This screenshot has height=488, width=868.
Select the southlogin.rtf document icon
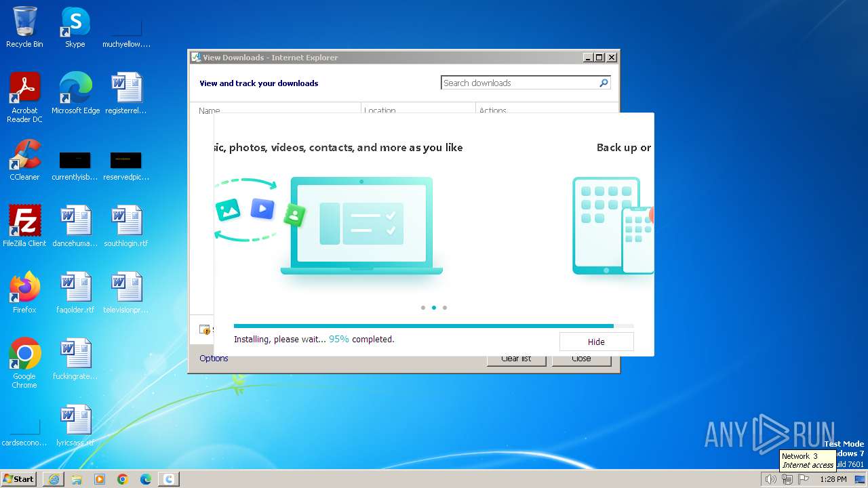[126, 226]
